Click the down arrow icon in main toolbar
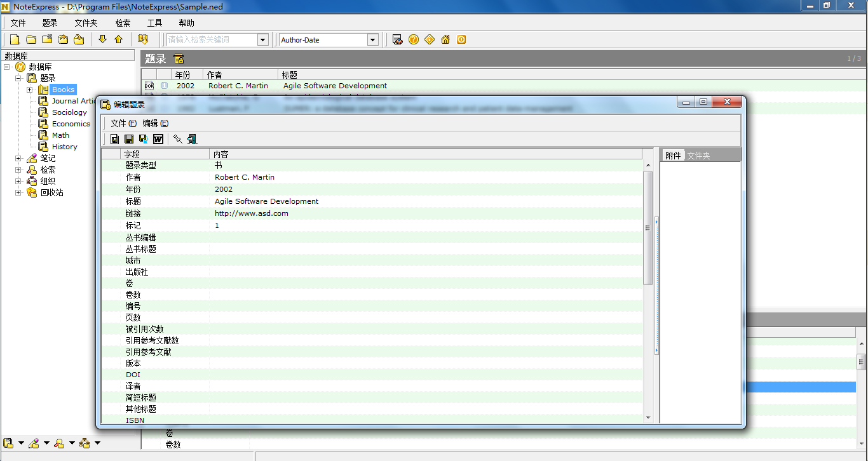 [x=102, y=39]
